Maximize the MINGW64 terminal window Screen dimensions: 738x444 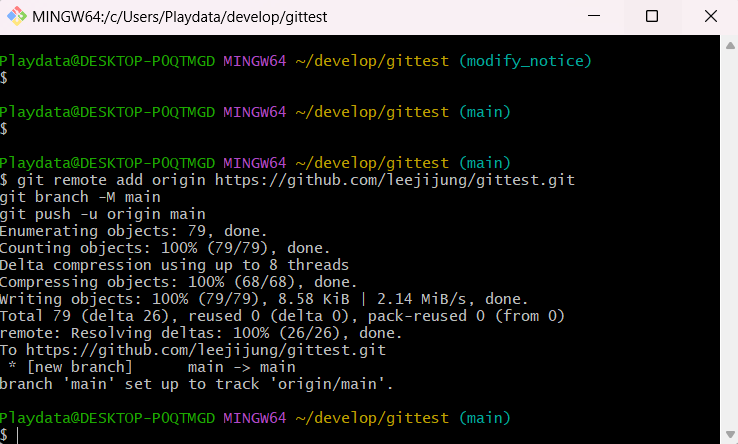tap(652, 16)
